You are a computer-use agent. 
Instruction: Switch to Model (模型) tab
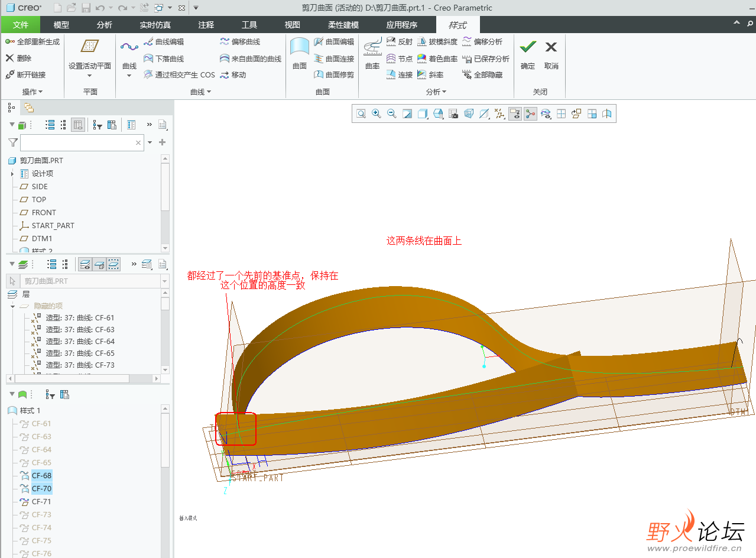pyautogui.click(x=61, y=25)
